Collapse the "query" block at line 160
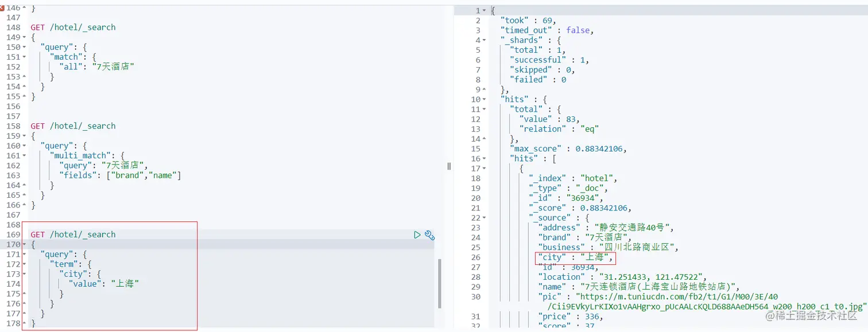Viewport: 868px width, 332px height. (x=24, y=146)
